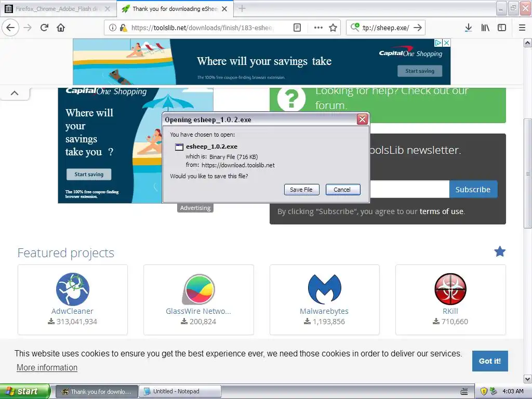Close the Firefox_Chrome_Adobe_Flash tab
This screenshot has height=399, width=532.
click(x=108, y=9)
